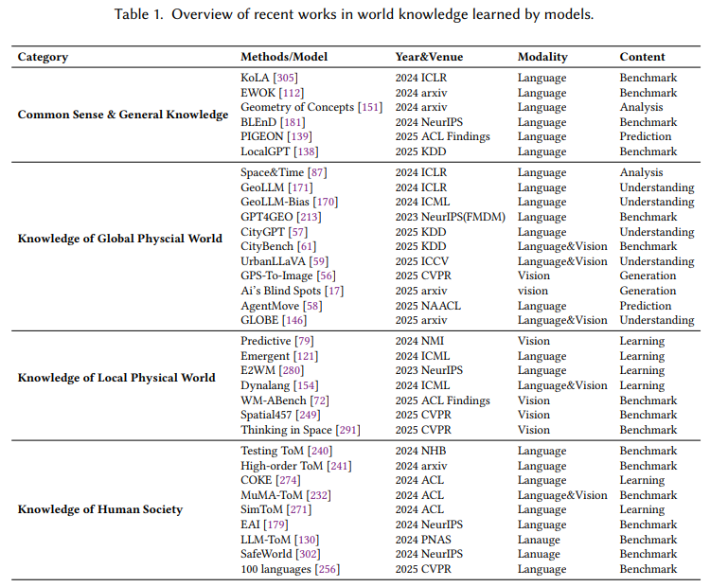
Task: Follow reference 151 for Geometry of Concepts
Action: 369,107
